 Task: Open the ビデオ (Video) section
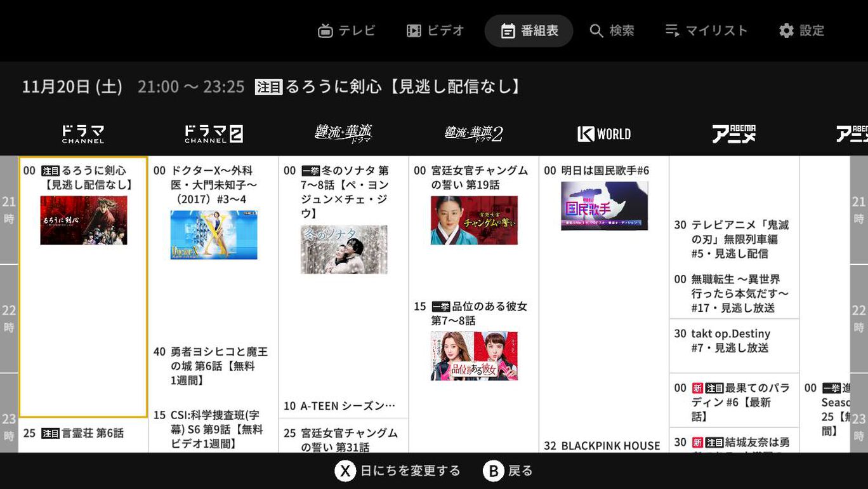[435, 30]
